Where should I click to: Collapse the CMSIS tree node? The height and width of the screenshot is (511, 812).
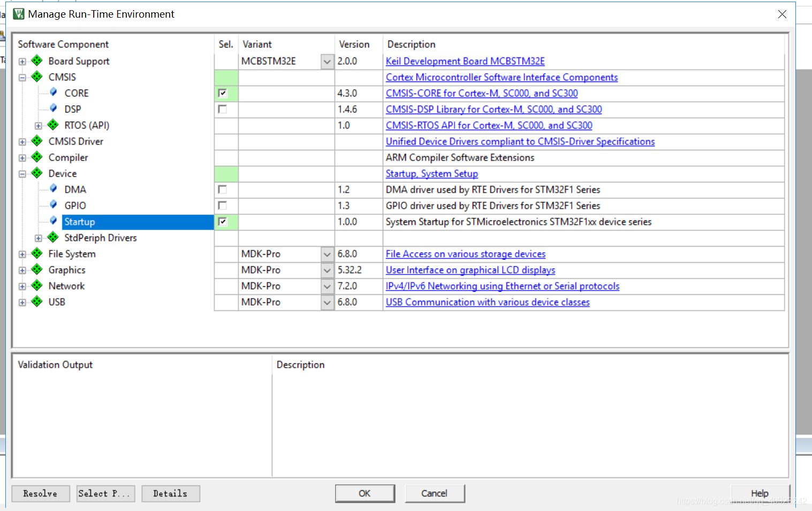(22, 78)
